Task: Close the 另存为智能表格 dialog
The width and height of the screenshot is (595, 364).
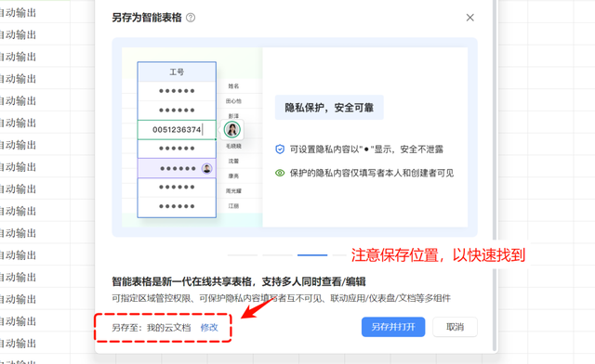Action: point(469,18)
